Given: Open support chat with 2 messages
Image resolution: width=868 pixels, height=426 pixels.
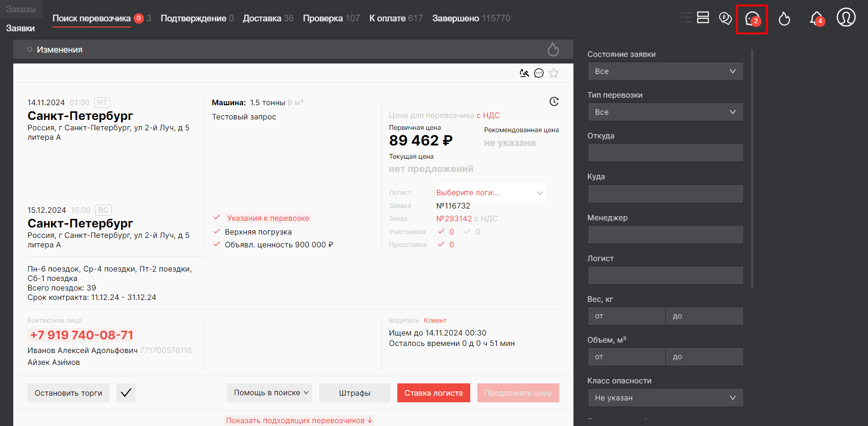Looking at the screenshot, I should tap(752, 19).
